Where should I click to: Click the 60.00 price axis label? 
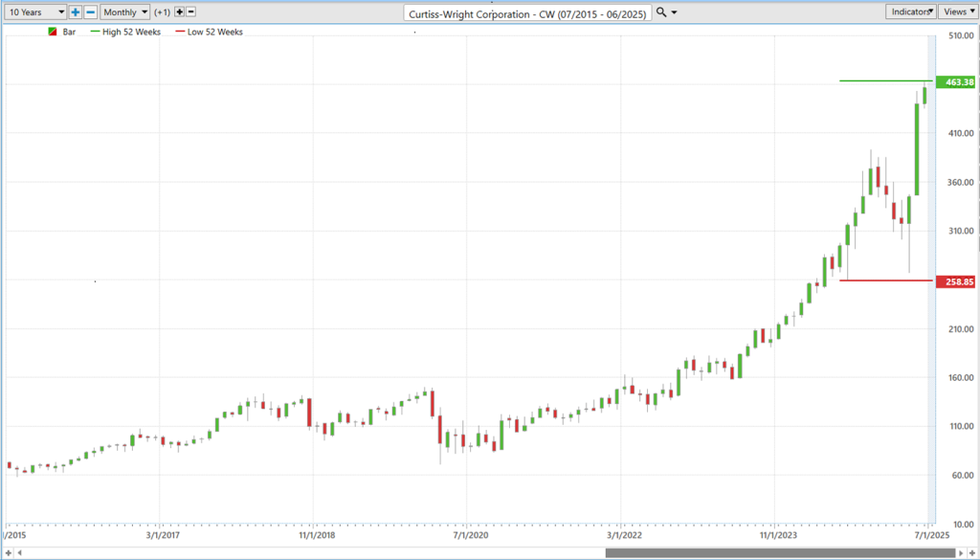tap(961, 476)
